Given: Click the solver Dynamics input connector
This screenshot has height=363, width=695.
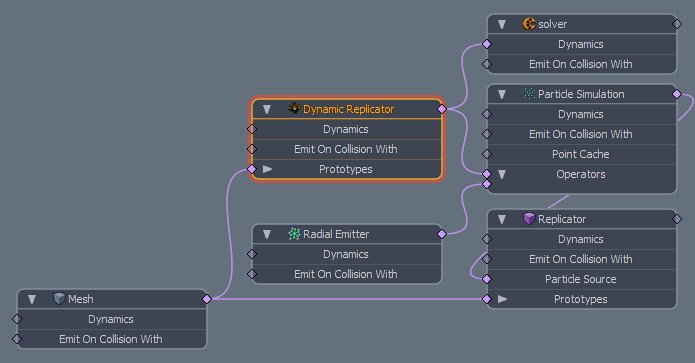Looking at the screenshot, I should [x=487, y=44].
